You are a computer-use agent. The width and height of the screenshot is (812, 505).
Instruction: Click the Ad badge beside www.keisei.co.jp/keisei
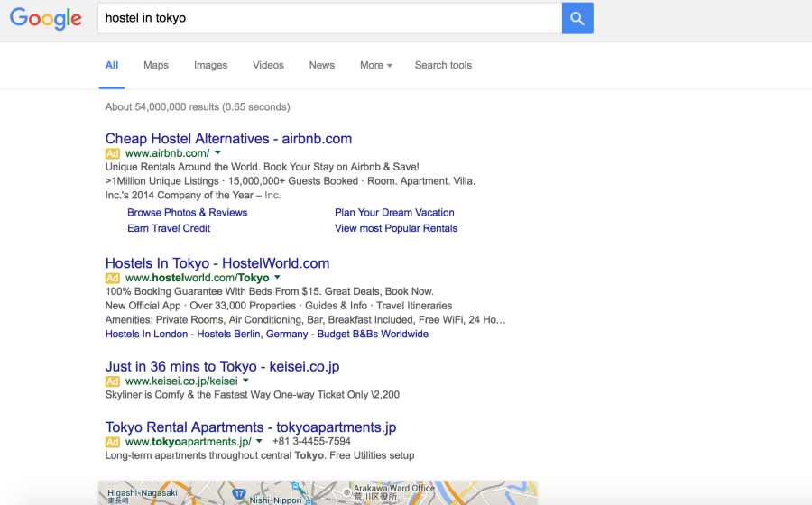coord(113,381)
